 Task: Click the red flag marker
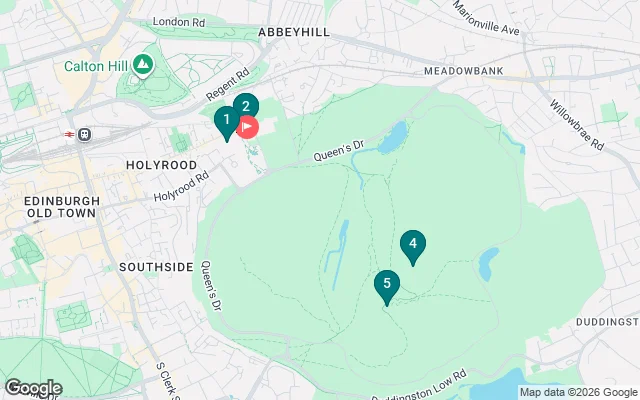point(247,127)
